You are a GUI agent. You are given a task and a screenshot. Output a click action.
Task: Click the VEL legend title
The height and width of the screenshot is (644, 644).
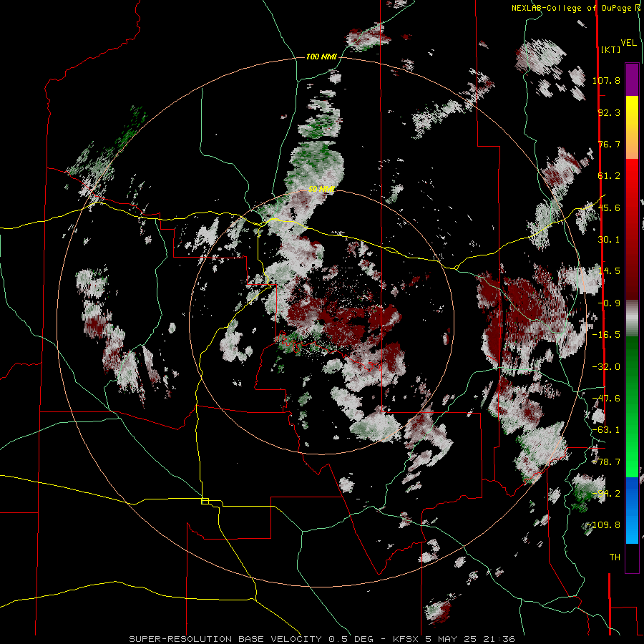coord(628,43)
